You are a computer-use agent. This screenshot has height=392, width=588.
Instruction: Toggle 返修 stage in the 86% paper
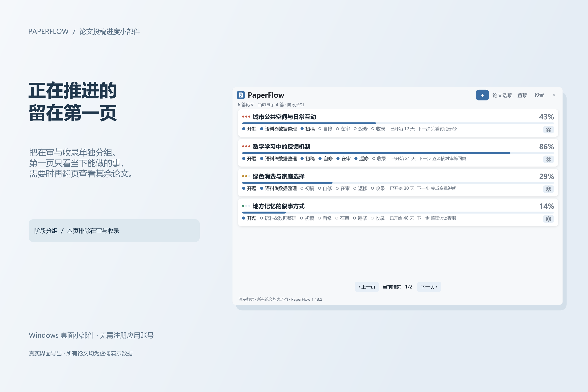361,158
